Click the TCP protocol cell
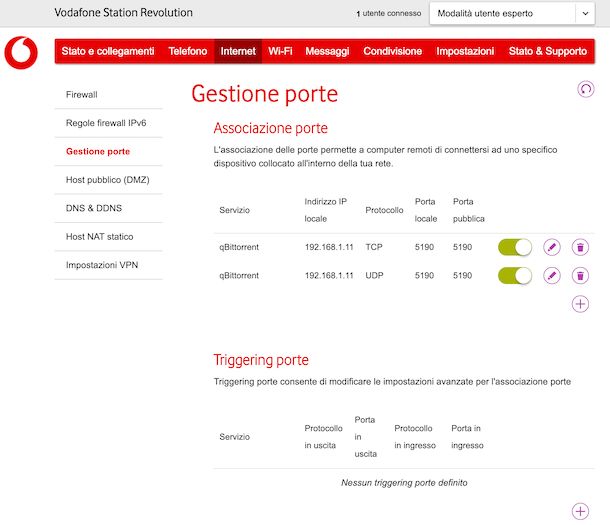The width and height of the screenshot is (610, 525). pos(374,247)
